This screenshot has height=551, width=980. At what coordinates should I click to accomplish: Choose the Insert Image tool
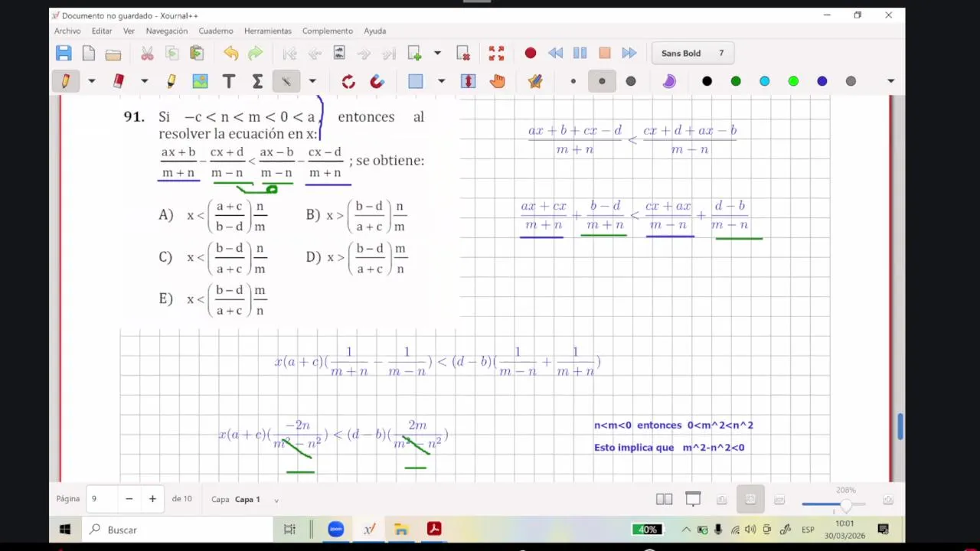(x=200, y=81)
